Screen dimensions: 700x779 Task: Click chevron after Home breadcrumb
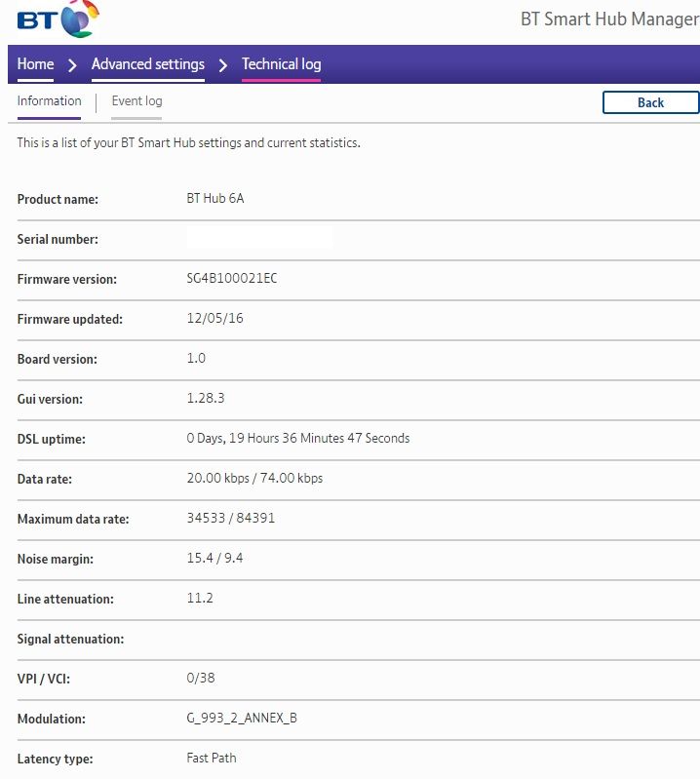tap(72, 64)
